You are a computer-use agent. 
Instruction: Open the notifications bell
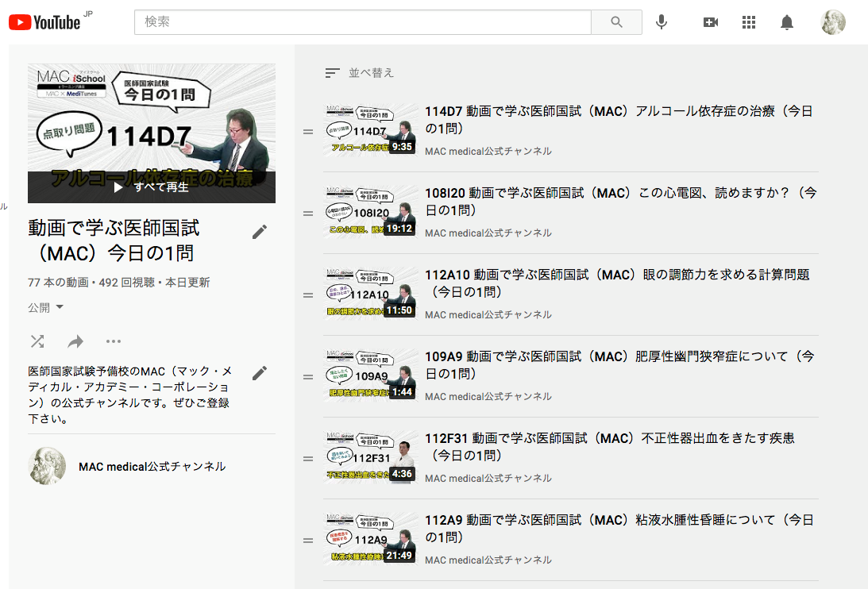[x=787, y=22]
